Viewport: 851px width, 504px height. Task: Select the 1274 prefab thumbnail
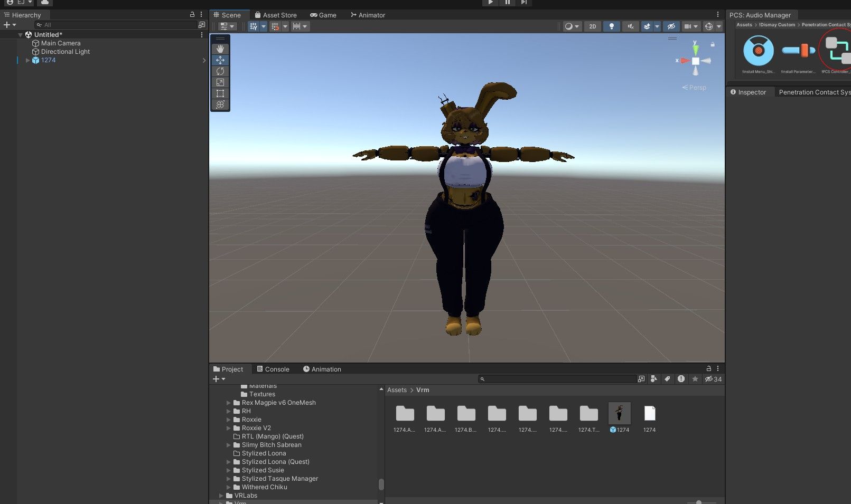pos(620,414)
